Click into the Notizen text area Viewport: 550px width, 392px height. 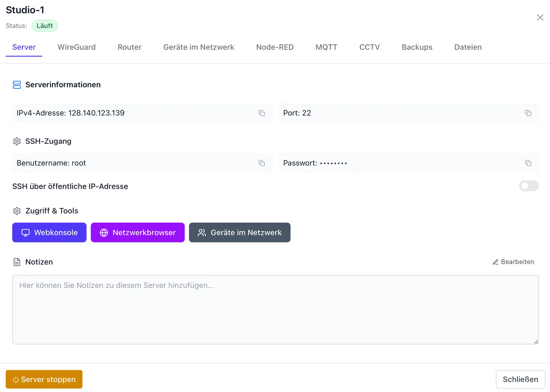(x=275, y=310)
